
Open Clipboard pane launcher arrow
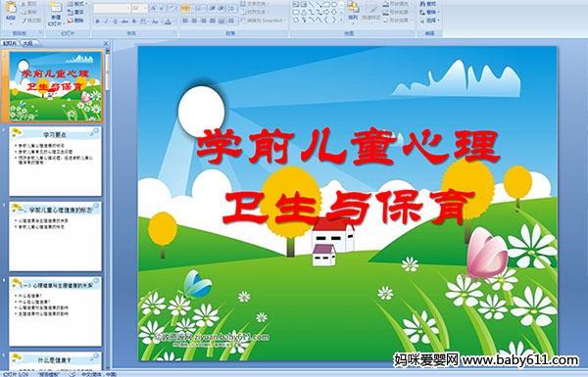[40, 33]
